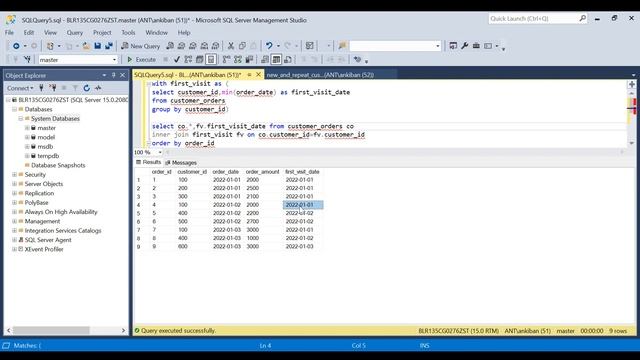Screen dimensions: 640x360
Task: Open the Query Options icon
Action: 200,60
